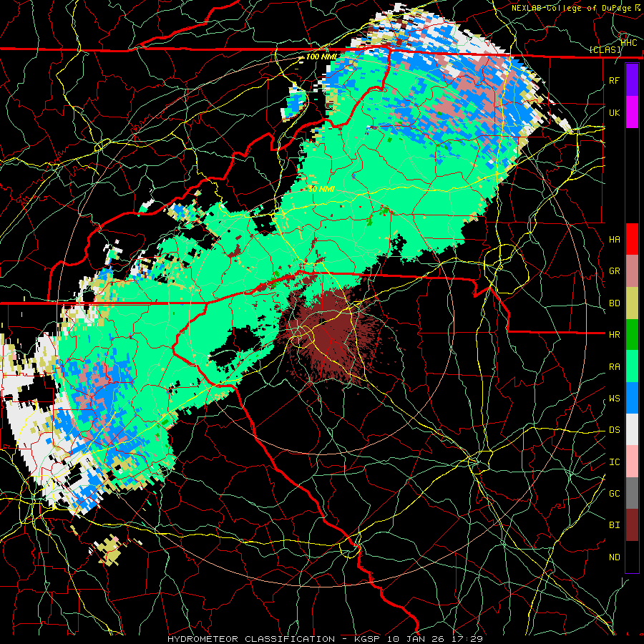
Task: Click the white DS legend color swatch
Action: point(632,429)
